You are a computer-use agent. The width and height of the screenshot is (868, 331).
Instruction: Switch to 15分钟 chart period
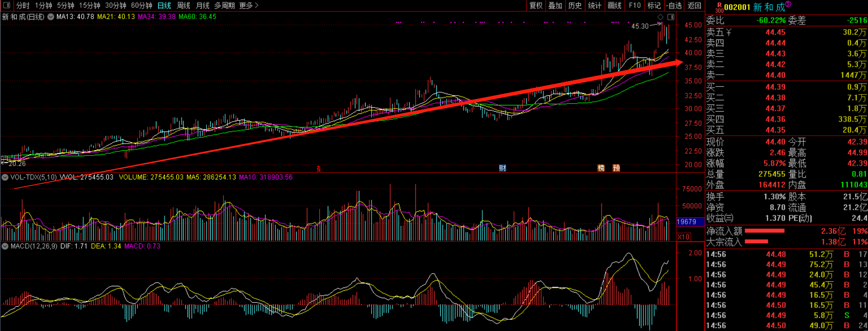point(90,5)
